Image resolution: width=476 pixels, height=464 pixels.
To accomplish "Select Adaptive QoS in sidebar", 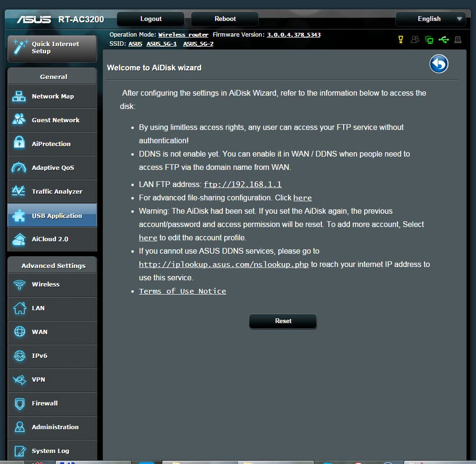I will (x=52, y=168).
